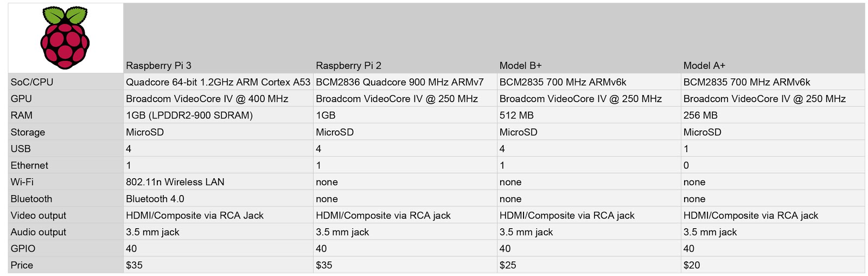This screenshot has height=276, width=868.
Task: Click the GPU row label
Action: click(21, 99)
